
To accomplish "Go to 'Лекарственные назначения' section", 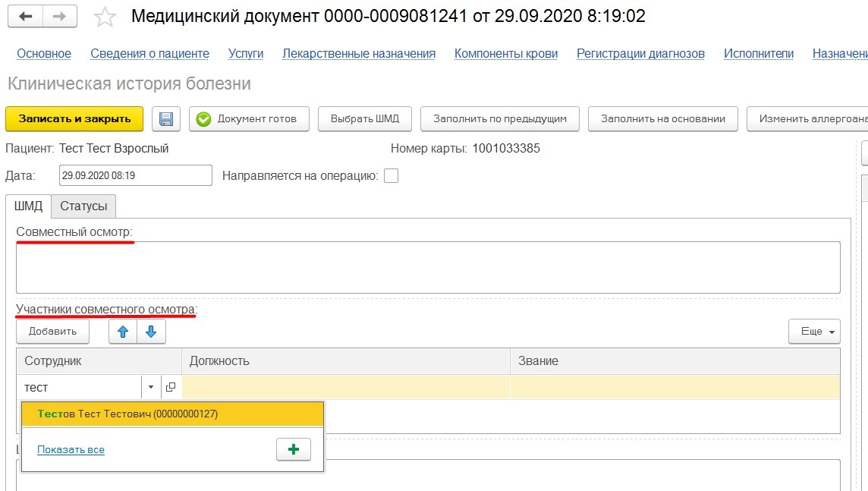I will tap(359, 54).
